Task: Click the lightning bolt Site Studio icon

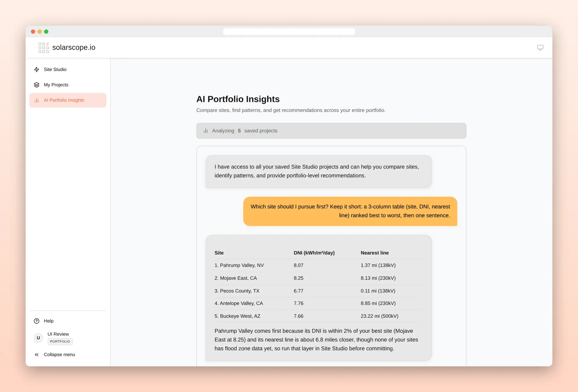Action: point(37,69)
